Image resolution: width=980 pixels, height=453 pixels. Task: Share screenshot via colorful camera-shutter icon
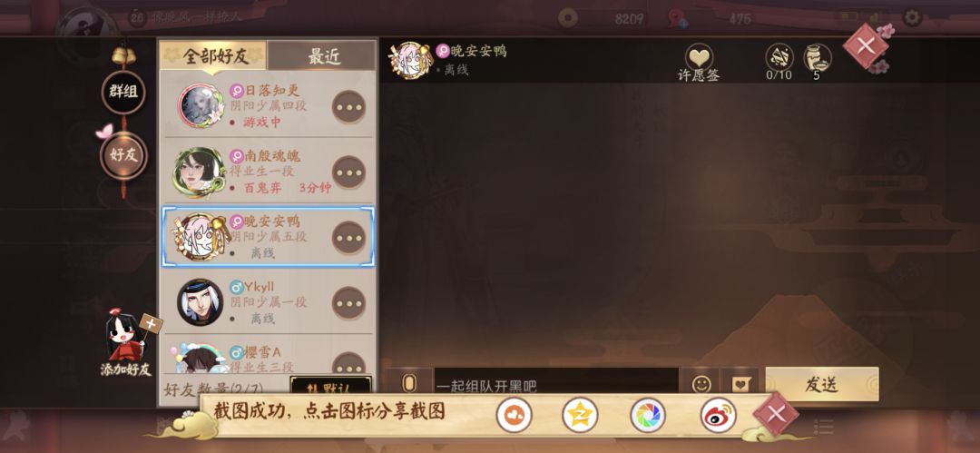648,415
